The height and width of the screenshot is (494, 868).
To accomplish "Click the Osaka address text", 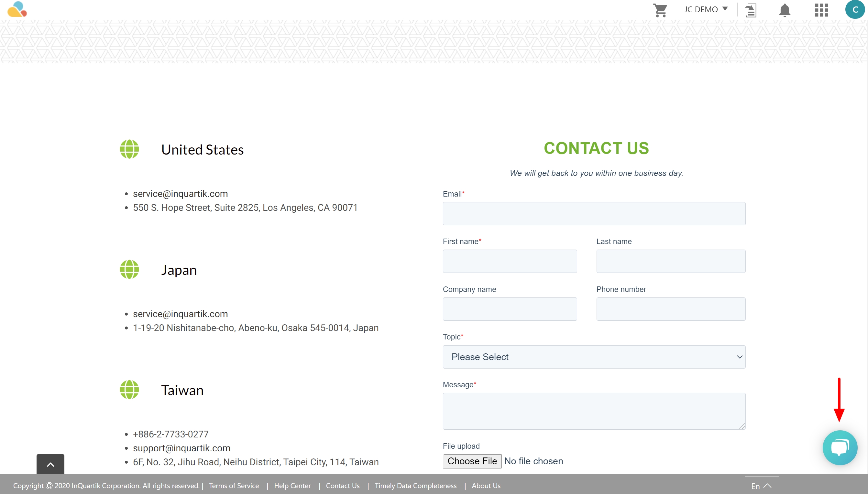I will (x=256, y=328).
